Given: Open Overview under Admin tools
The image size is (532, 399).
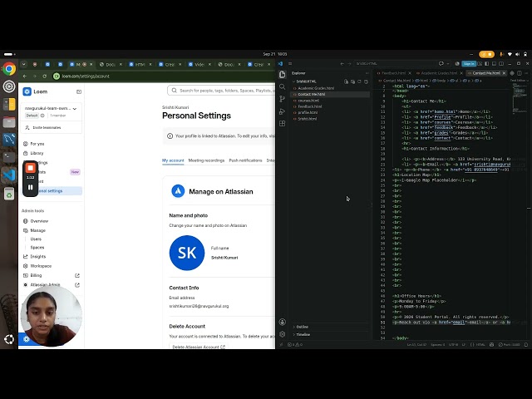Looking at the screenshot, I should (x=39, y=221).
